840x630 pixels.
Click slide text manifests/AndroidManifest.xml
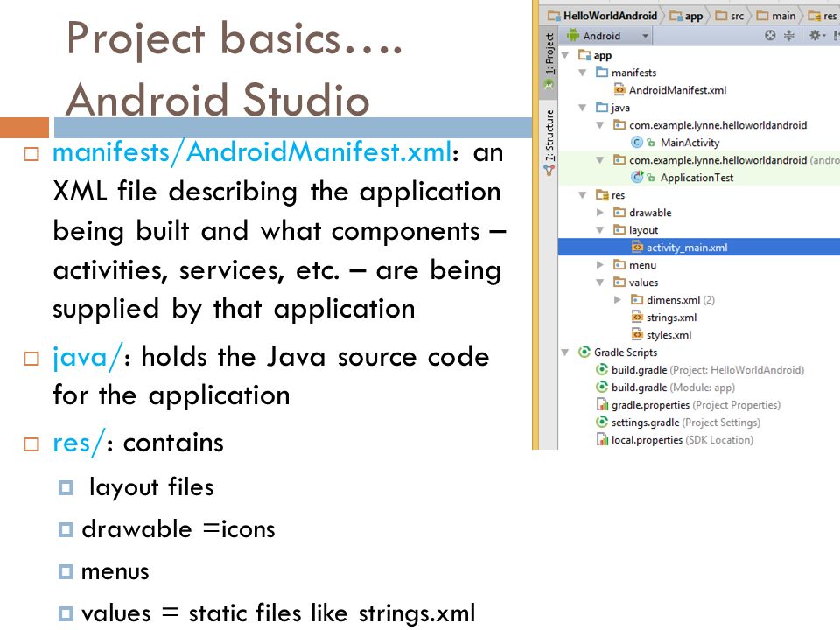point(252,153)
